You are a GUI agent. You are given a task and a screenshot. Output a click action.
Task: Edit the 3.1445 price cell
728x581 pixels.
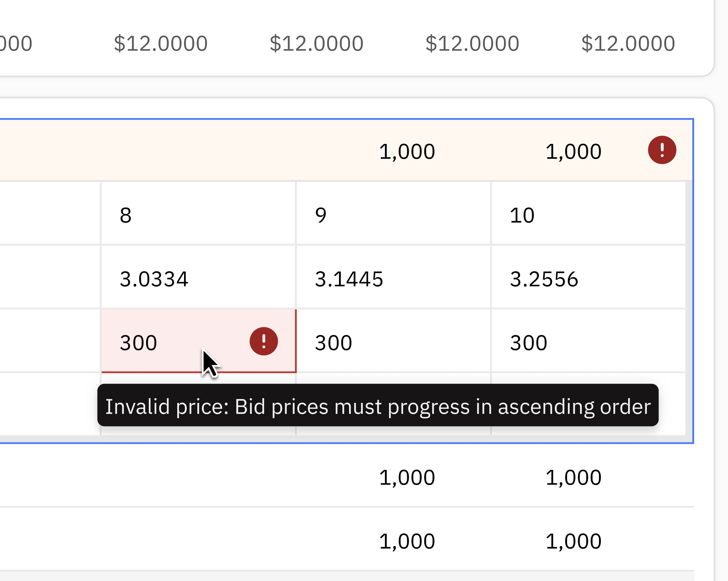coord(393,279)
